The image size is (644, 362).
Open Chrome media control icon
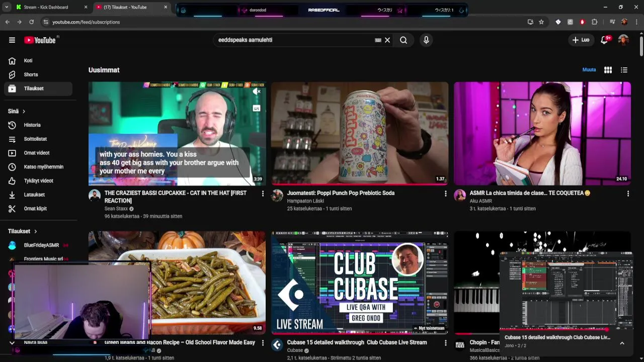[612, 22]
